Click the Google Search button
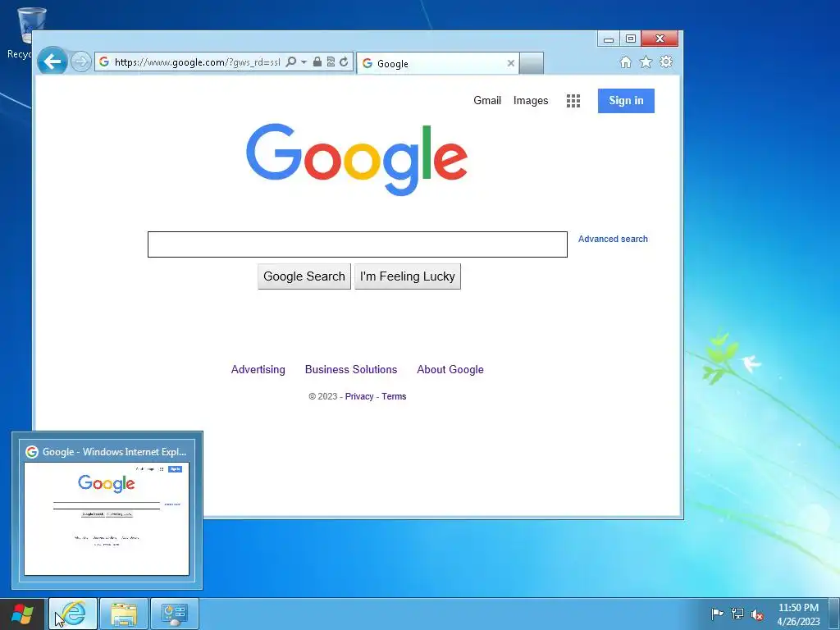 (304, 276)
